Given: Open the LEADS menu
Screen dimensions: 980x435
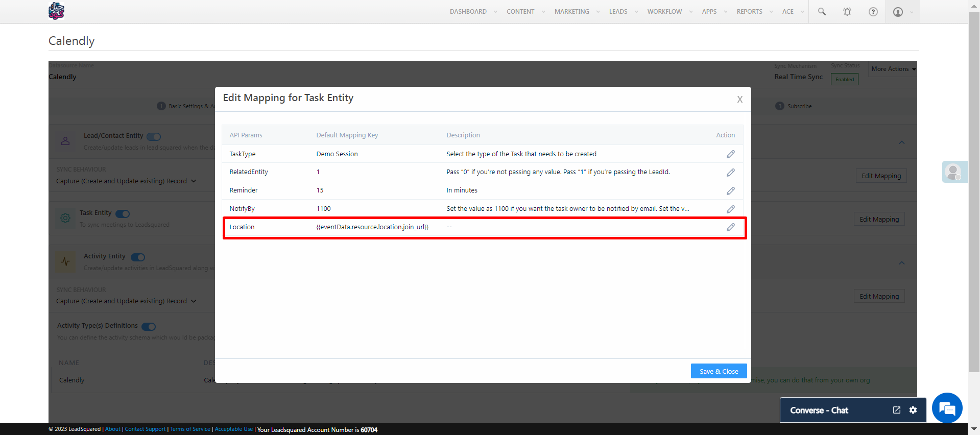Looking at the screenshot, I should [x=618, y=12].
